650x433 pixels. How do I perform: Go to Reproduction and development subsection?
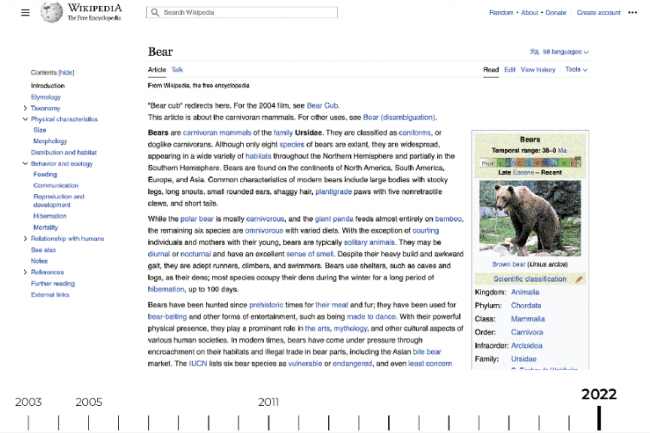pyautogui.click(x=59, y=201)
